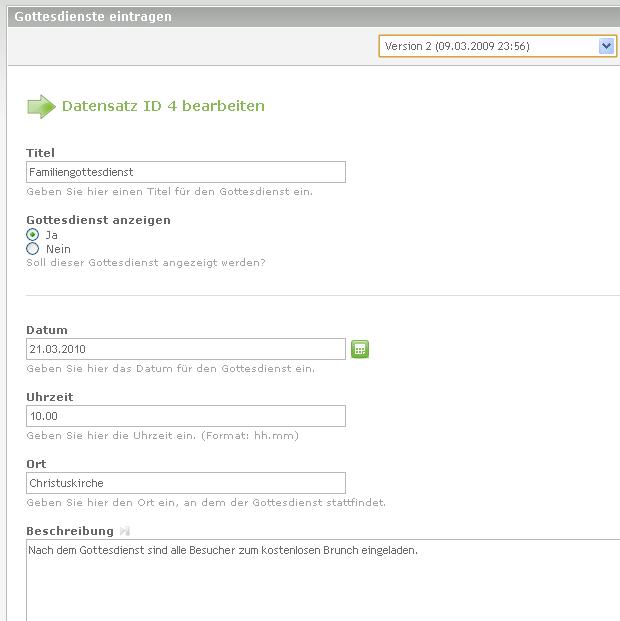Click the Titel field label
This screenshot has height=621, width=620.
(x=40, y=153)
